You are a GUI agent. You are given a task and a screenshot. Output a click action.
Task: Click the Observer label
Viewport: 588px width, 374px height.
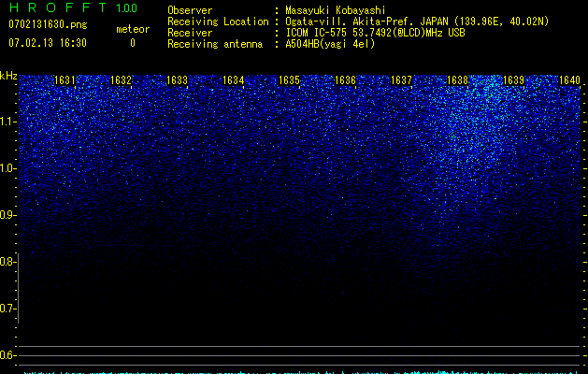190,10
